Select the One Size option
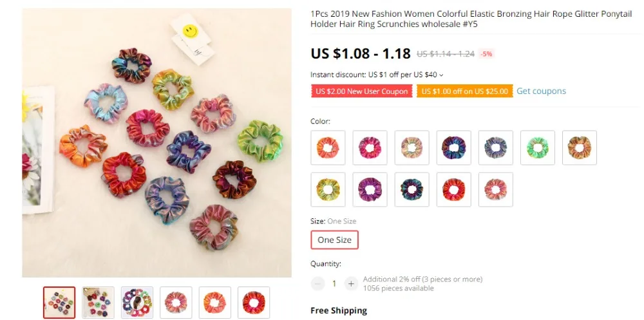This screenshot has width=644, height=320. click(334, 240)
